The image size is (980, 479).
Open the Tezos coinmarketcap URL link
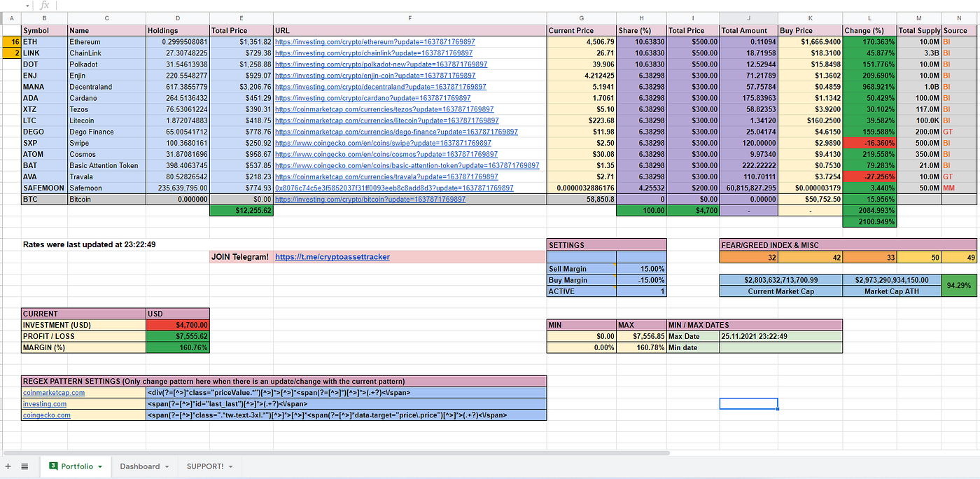[x=384, y=109]
